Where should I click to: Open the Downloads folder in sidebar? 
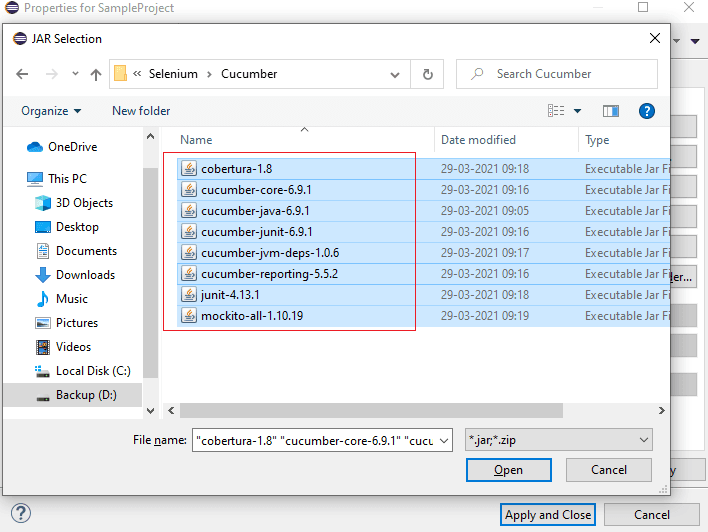(x=85, y=275)
